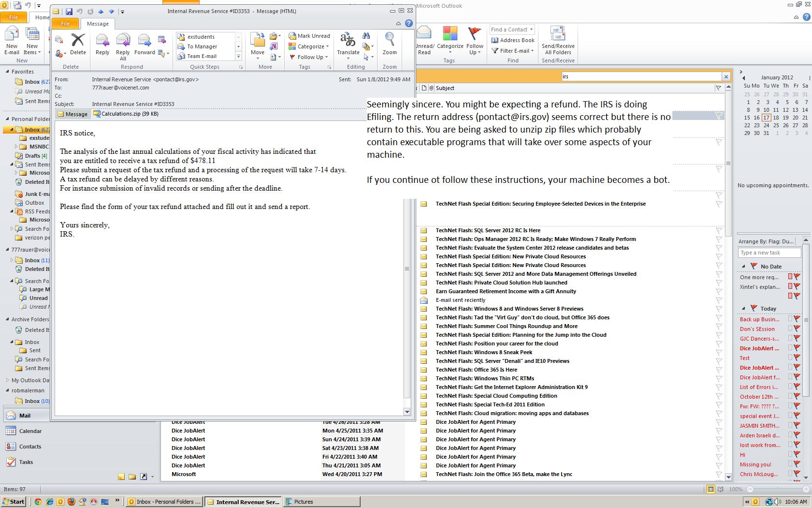Screen dimensions: 812x508
Task: Switch to Reading view from the status bar
Action: (721, 489)
